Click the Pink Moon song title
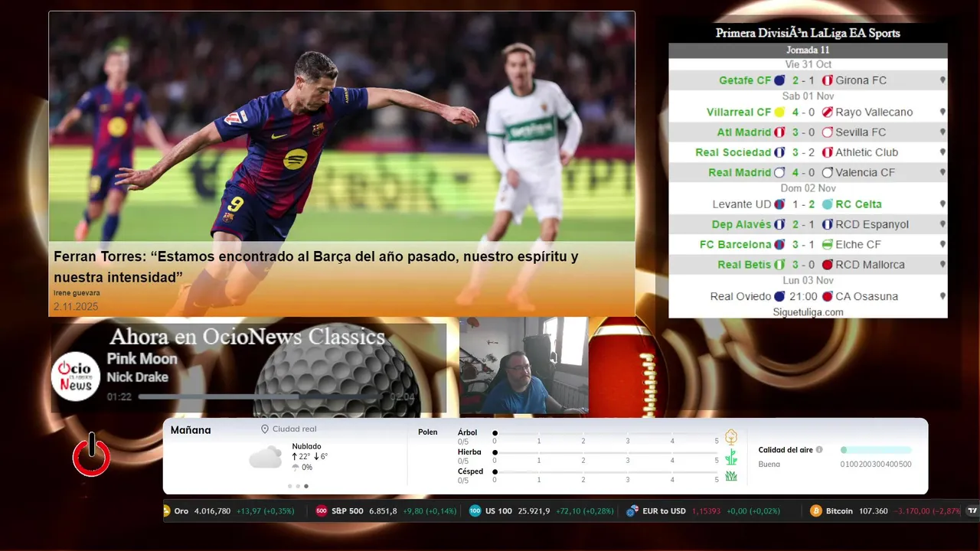 coord(142,359)
